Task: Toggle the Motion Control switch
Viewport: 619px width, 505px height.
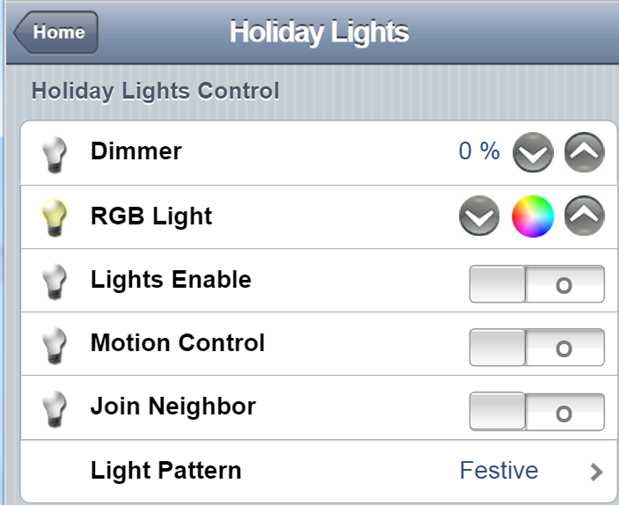Action: [x=537, y=347]
